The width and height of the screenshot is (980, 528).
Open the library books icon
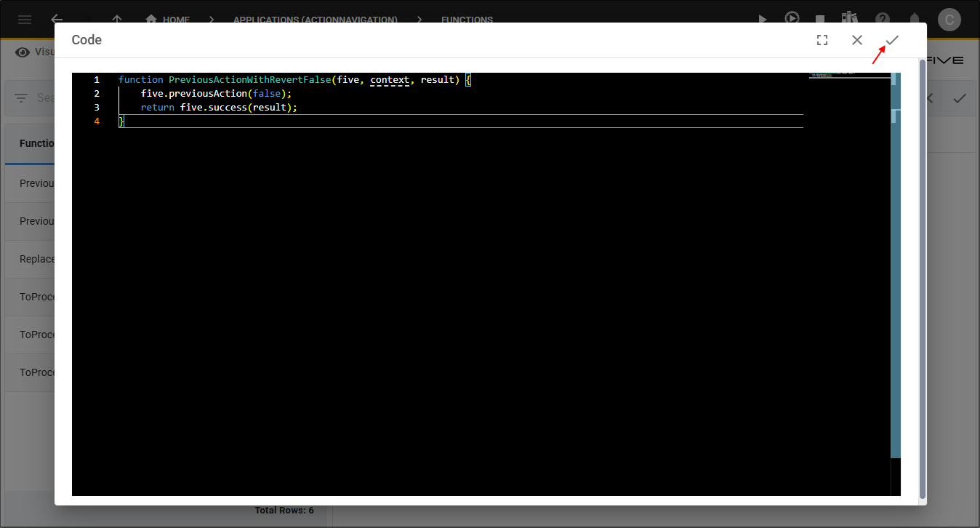pos(849,19)
